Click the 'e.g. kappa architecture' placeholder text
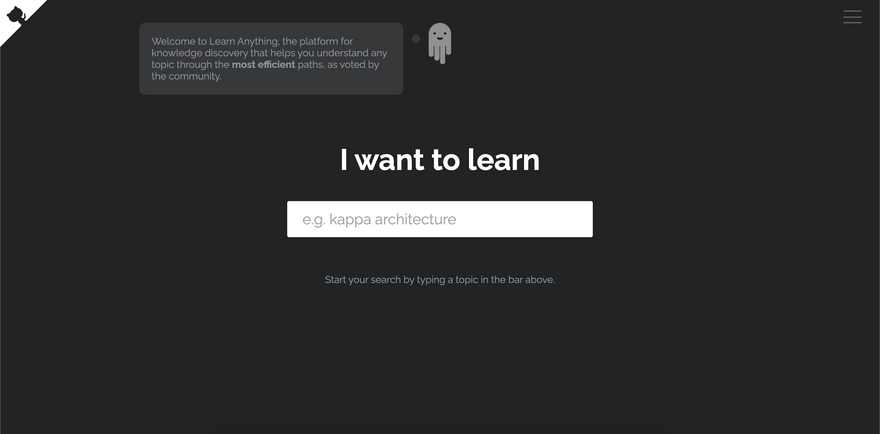Viewport: 880px width, 434px height. pyautogui.click(x=379, y=219)
